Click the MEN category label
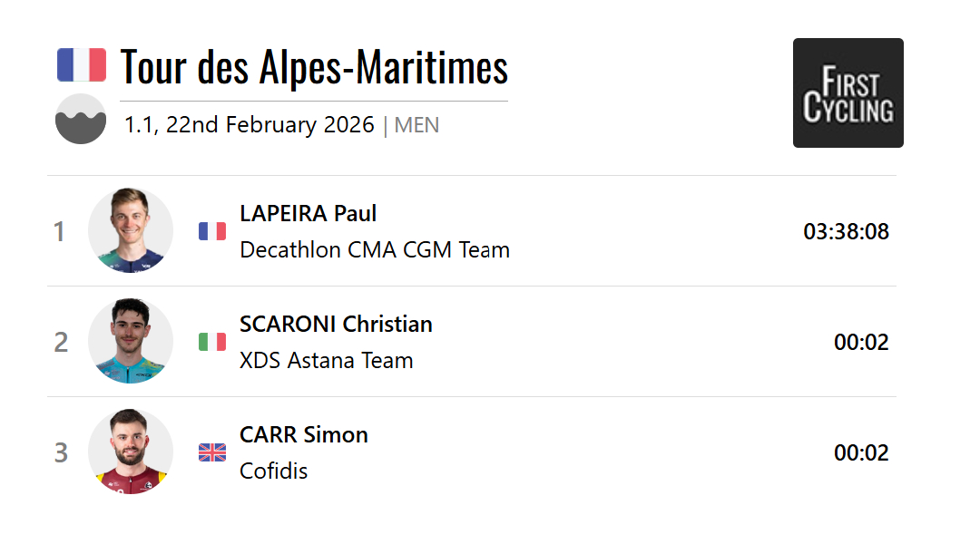The height and width of the screenshot is (544, 980). [x=417, y=125]
